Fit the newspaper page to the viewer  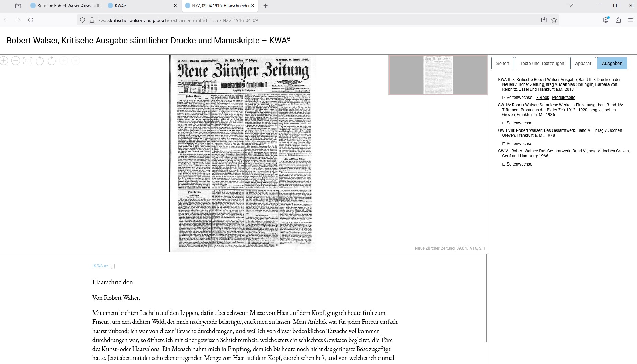[27, 60]
